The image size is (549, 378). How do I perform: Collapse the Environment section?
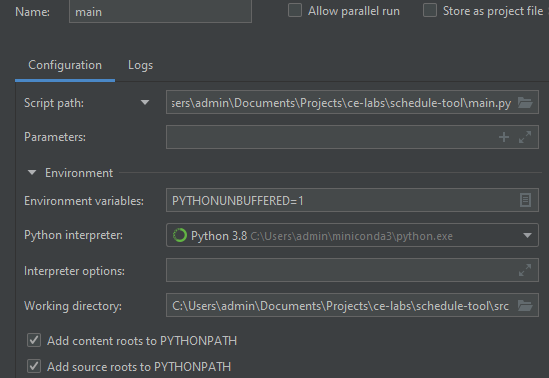pos(32,173)
